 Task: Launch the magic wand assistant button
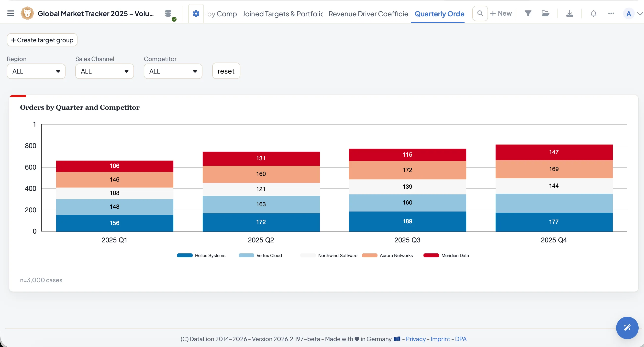pos(627,328)
